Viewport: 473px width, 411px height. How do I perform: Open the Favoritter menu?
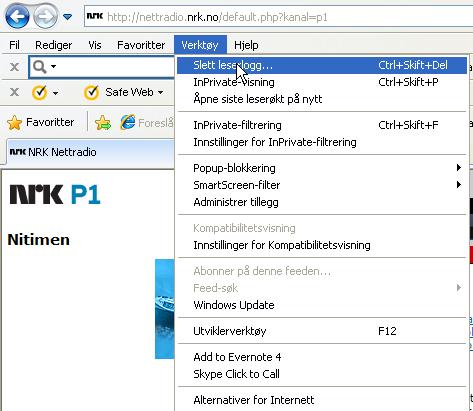click(141, 45)
